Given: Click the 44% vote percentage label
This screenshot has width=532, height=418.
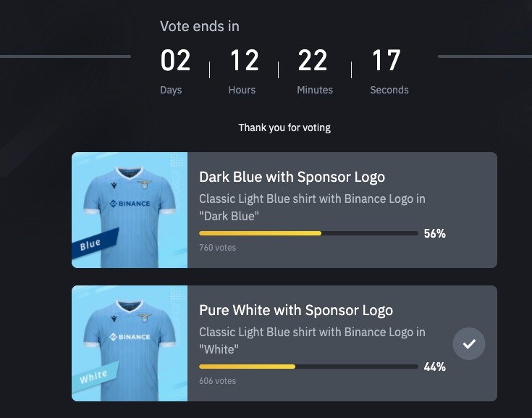Looking at the screenshot, I should (x=435, y=367).
